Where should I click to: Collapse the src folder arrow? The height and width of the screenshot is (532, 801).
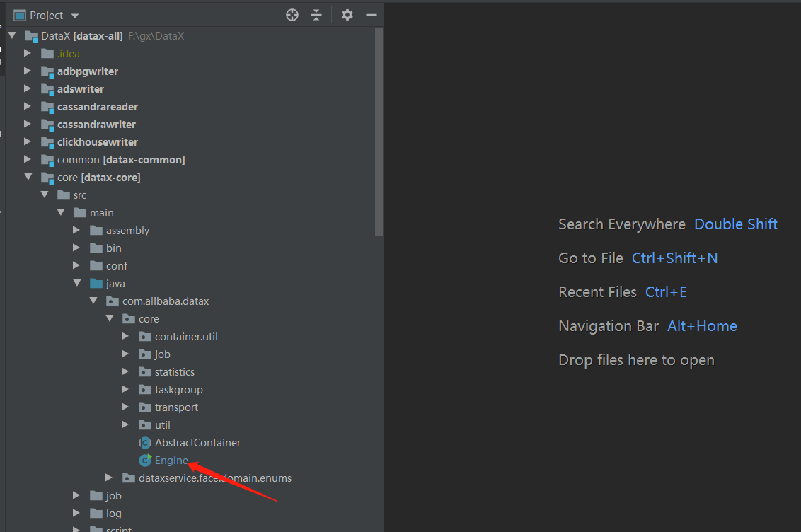pos(45,195)
